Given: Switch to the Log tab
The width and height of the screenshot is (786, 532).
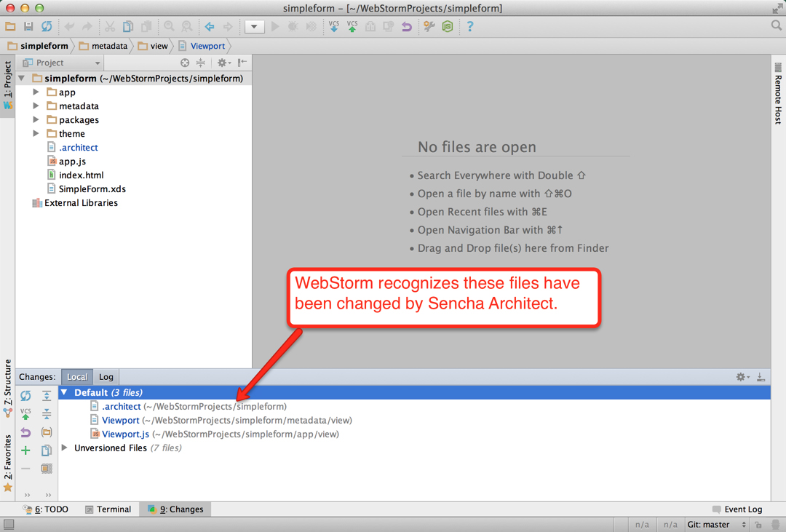Looking at the screenshot, I should click(106, 377).
